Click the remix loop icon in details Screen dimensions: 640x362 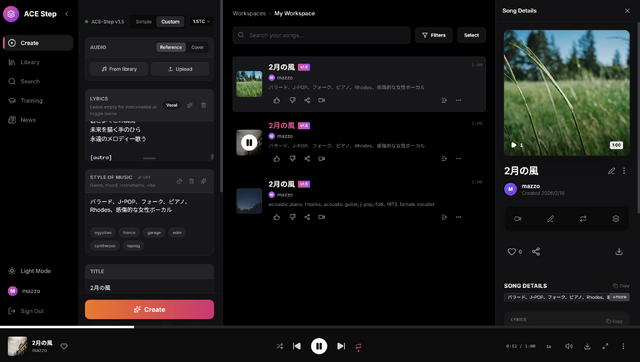point(583,219)
